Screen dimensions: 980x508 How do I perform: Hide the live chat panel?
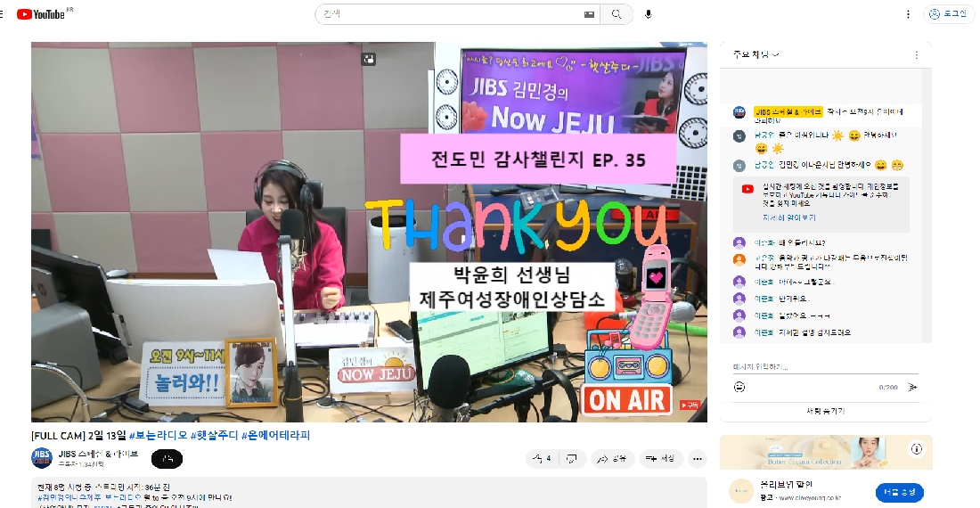826,411
